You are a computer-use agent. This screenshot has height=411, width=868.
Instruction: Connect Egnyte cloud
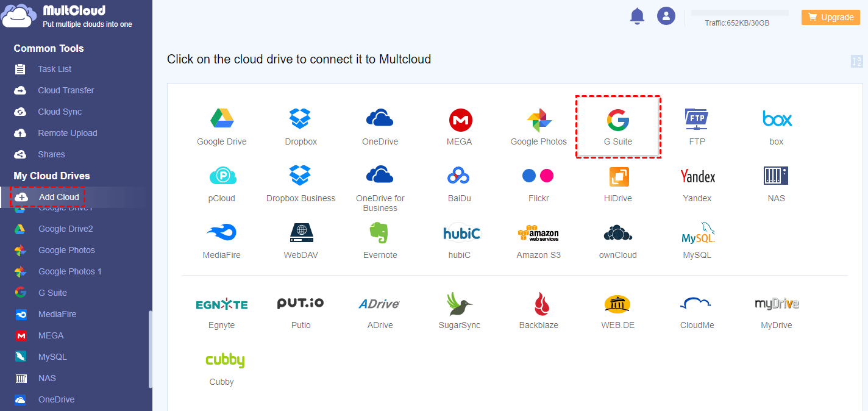click(222, 312)
